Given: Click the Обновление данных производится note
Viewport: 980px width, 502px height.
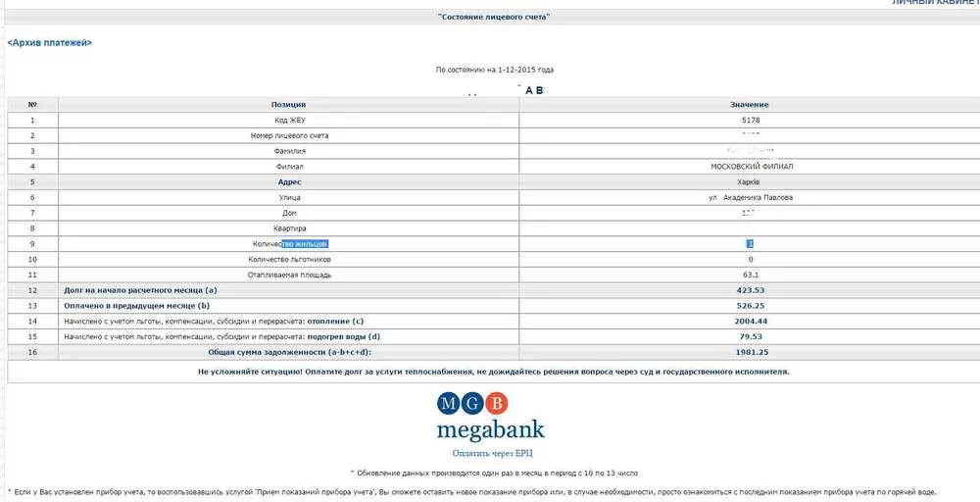Looking at the screenshot, I should pos(494,474).
